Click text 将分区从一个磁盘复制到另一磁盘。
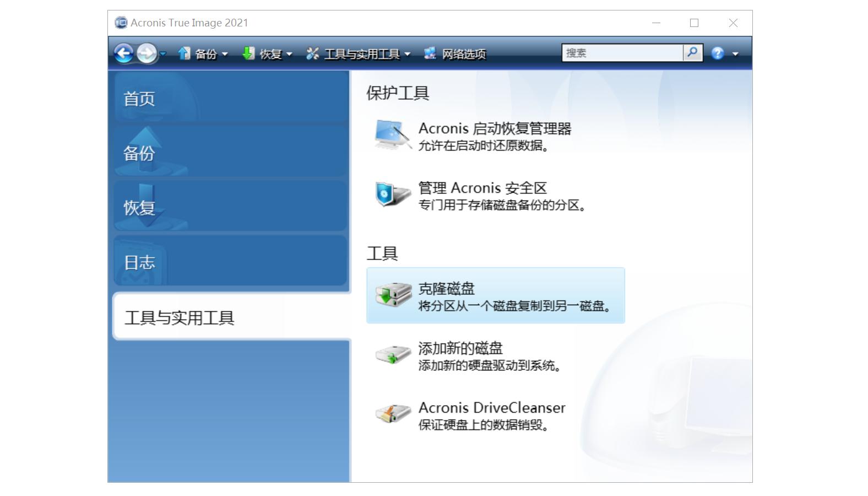868x496 pixels. coord(515,306)
